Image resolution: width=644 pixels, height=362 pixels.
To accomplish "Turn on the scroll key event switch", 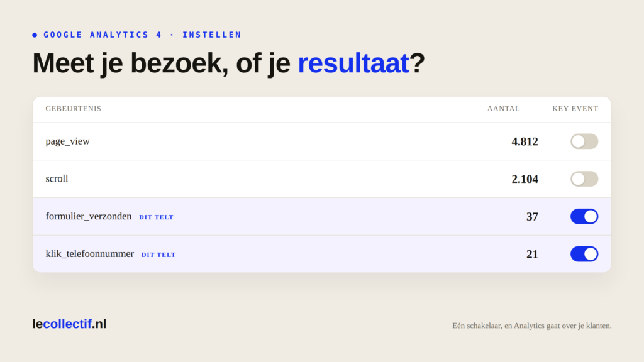I will [x=584, y=179].
